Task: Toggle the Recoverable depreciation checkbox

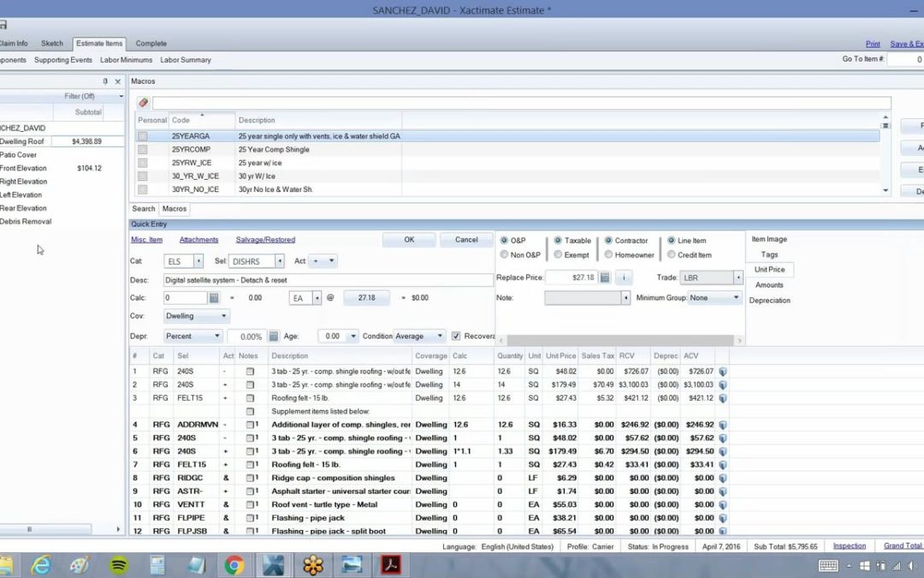Action: (x=456, y=337)
